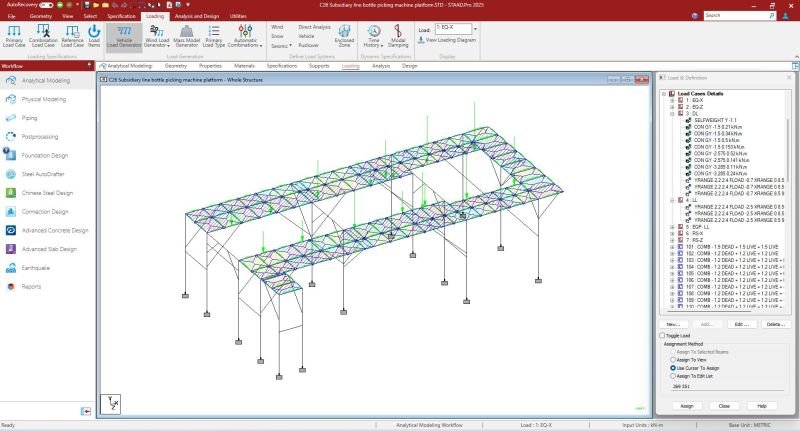This screenshot has height=431, width=800.
Task: Open Physical Modeling workflow
Action: pyautogui.click(x=43, y=99)
